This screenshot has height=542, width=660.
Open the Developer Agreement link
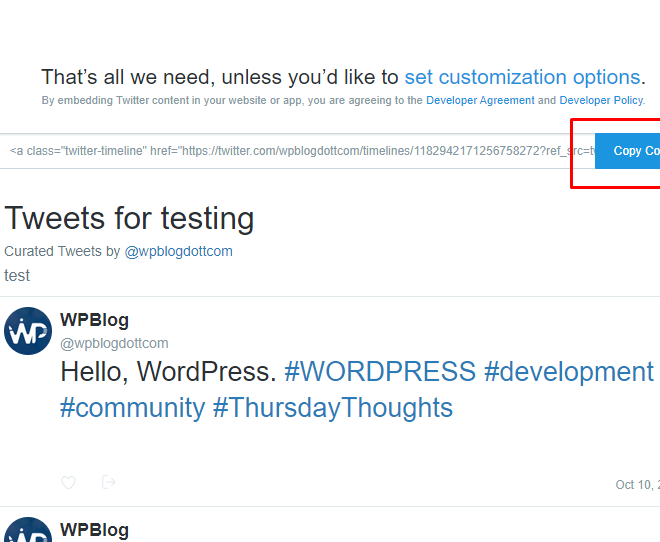480,101
